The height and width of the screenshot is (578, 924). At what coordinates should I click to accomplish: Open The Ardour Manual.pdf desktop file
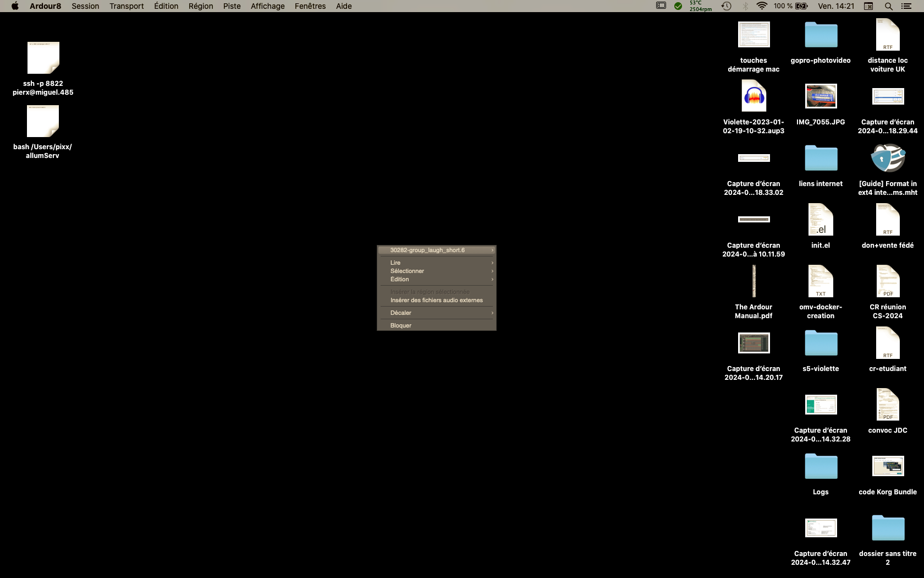click(754, 281)
